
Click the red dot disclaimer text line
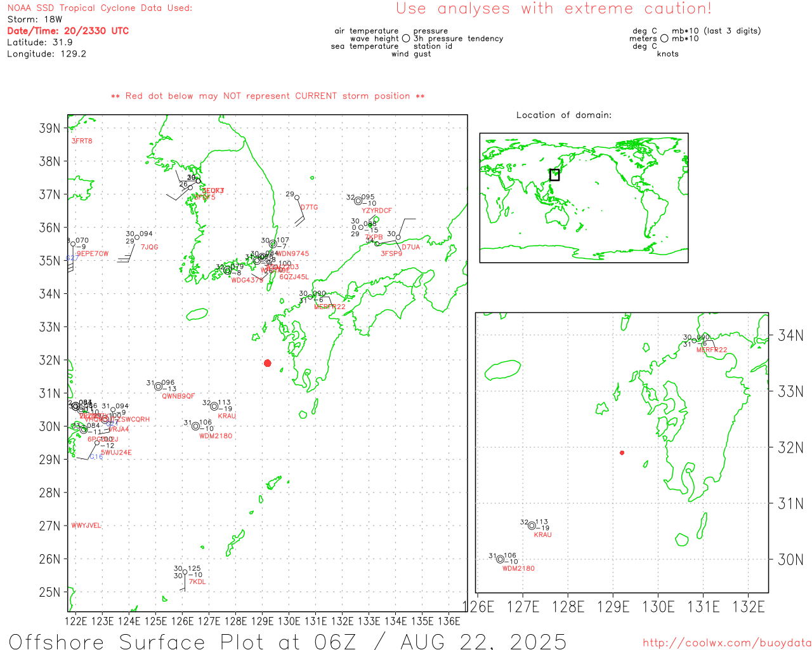click(268, 96)
